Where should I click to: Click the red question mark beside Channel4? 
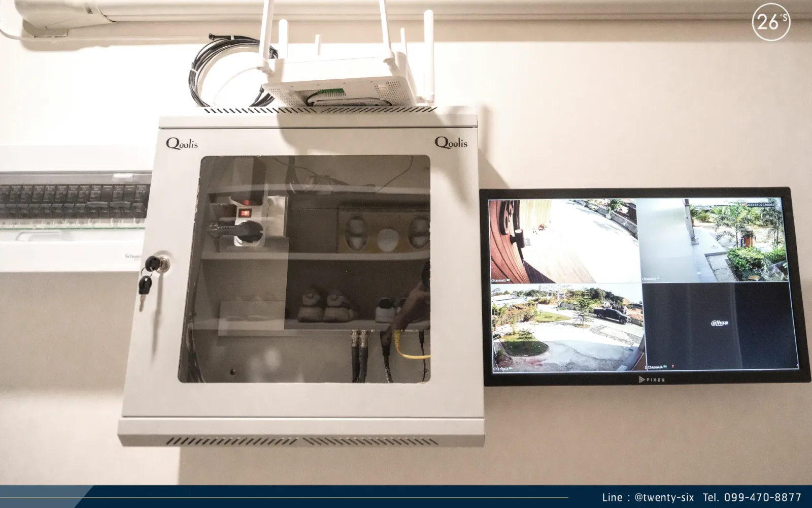point(672,366)
